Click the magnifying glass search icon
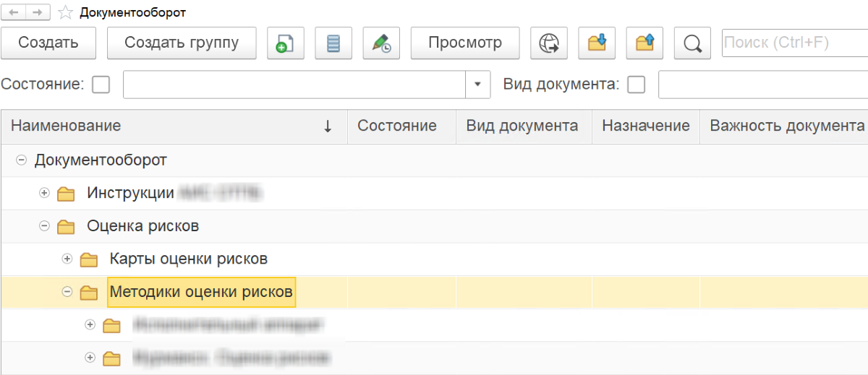868x375 pixels. click(692, 43)
